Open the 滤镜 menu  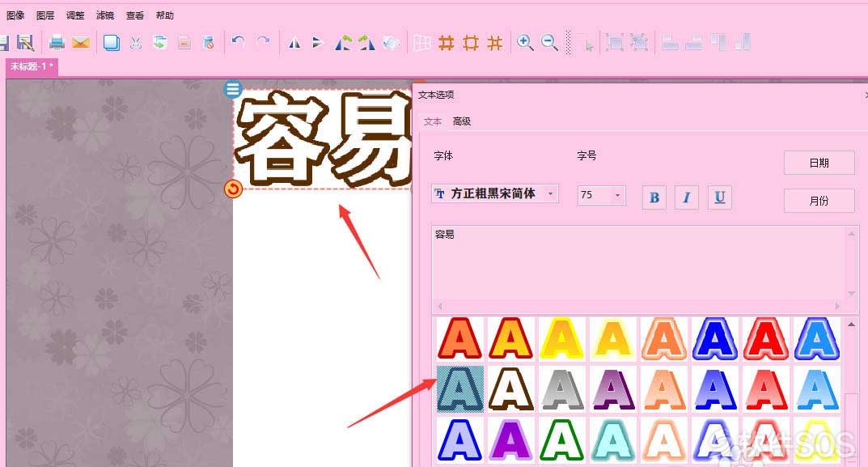point(104,15)
